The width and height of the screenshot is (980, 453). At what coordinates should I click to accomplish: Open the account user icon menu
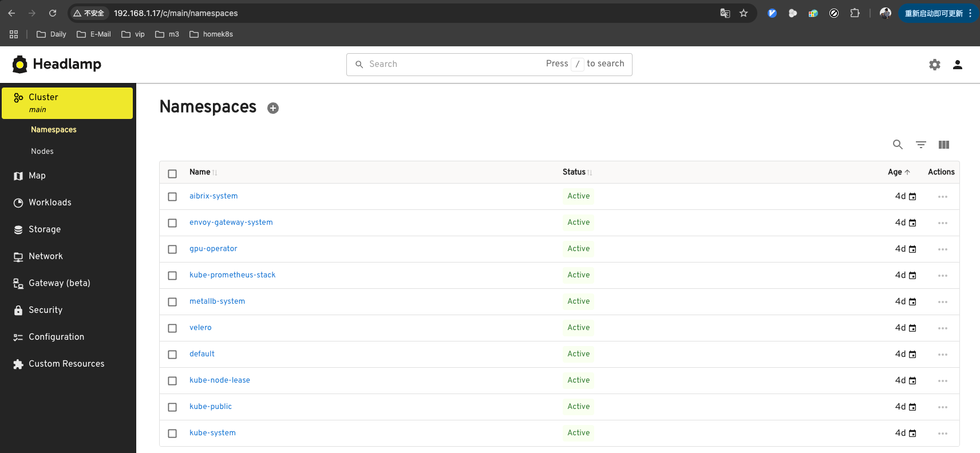(x=958, y=65)
